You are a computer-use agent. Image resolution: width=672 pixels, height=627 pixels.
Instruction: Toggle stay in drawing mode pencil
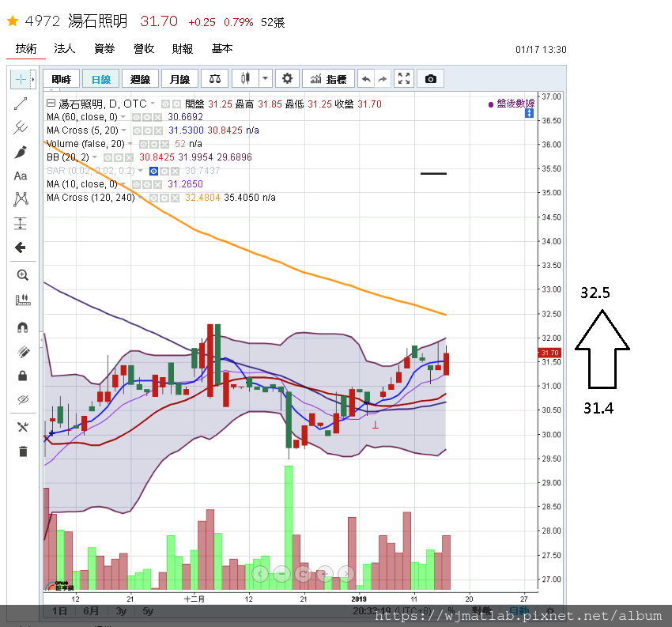[23, 352]
